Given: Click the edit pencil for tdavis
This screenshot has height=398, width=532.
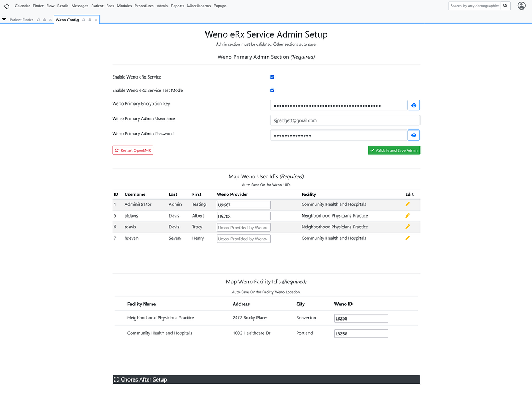Looking at the screenshot, I should coord(407,227).
